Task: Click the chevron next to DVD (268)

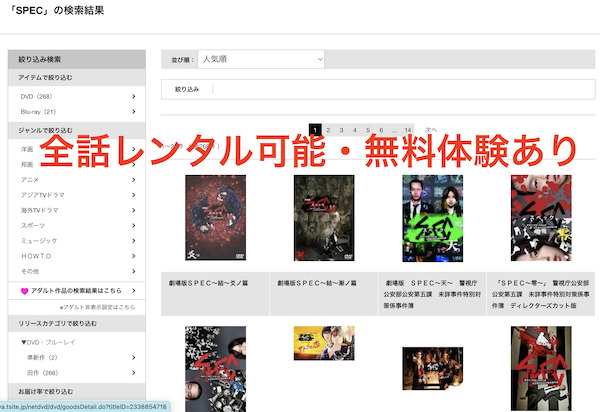Action: pos(134,96)
